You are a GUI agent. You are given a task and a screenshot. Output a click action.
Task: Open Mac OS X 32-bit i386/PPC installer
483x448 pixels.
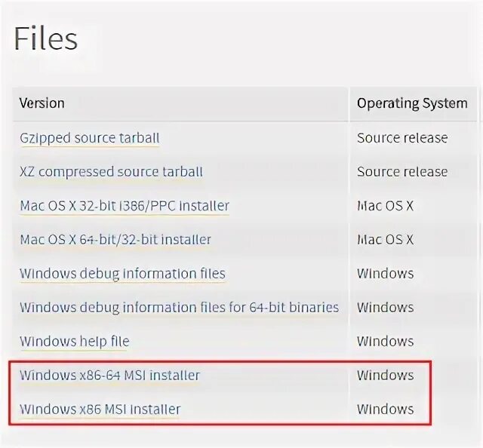point(125,206)
